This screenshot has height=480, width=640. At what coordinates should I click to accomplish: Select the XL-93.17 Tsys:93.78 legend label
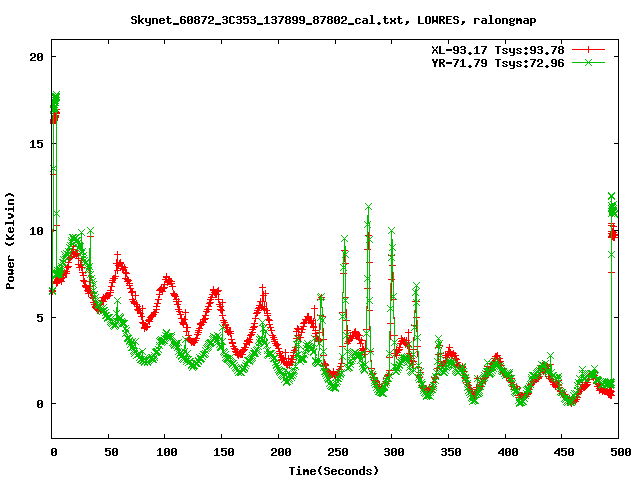[498, 50]
